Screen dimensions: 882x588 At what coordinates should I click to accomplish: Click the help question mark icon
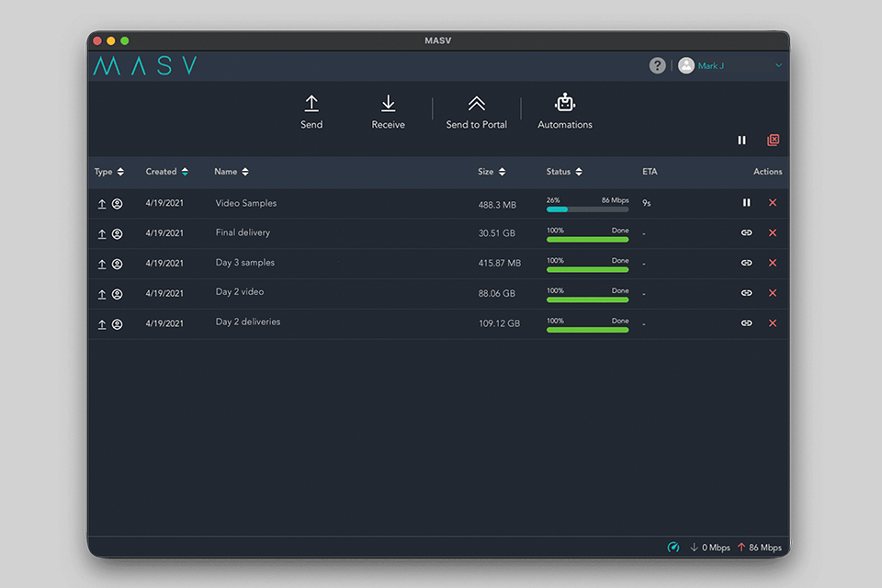click(657, 66)
